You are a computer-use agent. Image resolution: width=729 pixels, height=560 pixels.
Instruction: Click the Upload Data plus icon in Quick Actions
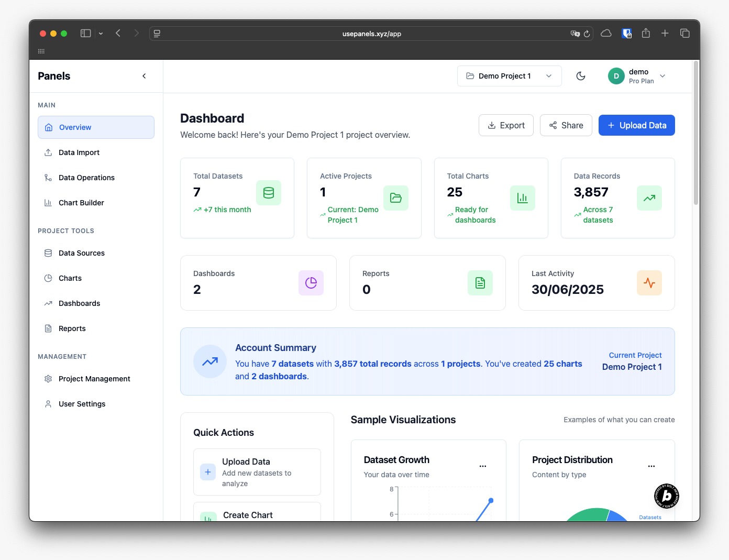pyautogui.click(x=208, y=472)
